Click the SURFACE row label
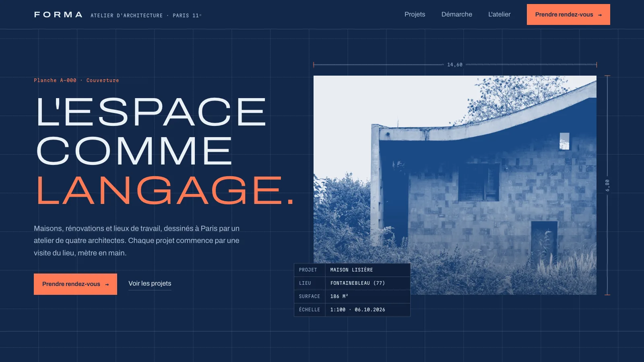The height and width of the screenshot is (362, 644). click(x=310, y=296)
